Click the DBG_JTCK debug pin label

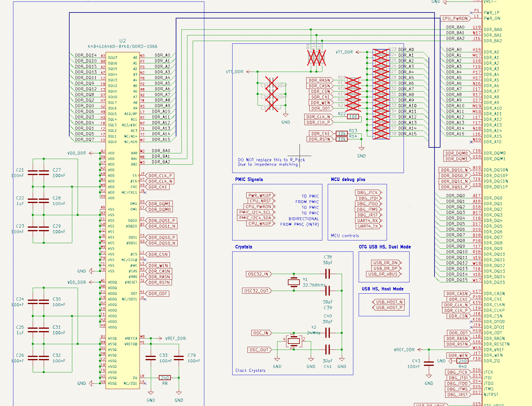point(367,193)
